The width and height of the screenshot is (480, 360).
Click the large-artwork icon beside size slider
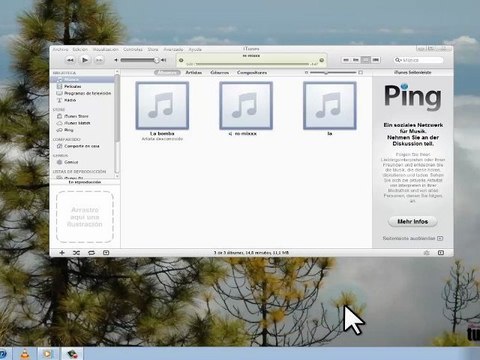(360, 72)
